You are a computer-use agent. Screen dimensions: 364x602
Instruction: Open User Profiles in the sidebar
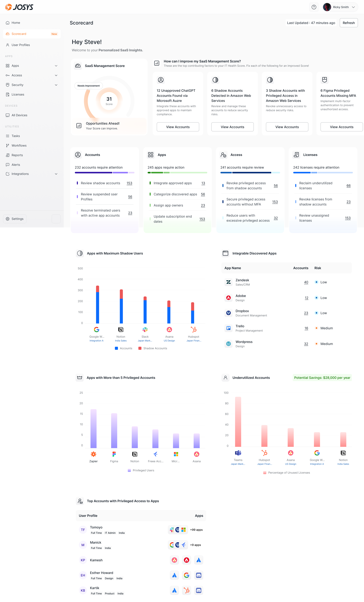click(21, 45)
